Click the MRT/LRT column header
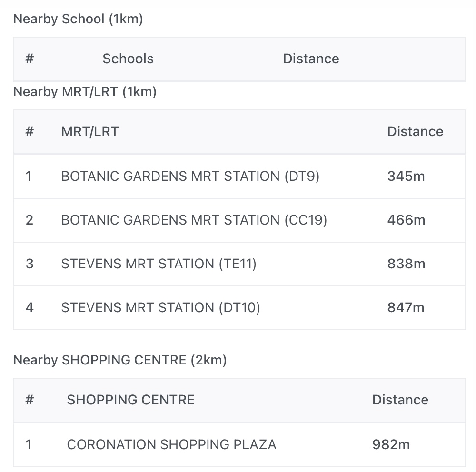476x472 pixels. 90,132
